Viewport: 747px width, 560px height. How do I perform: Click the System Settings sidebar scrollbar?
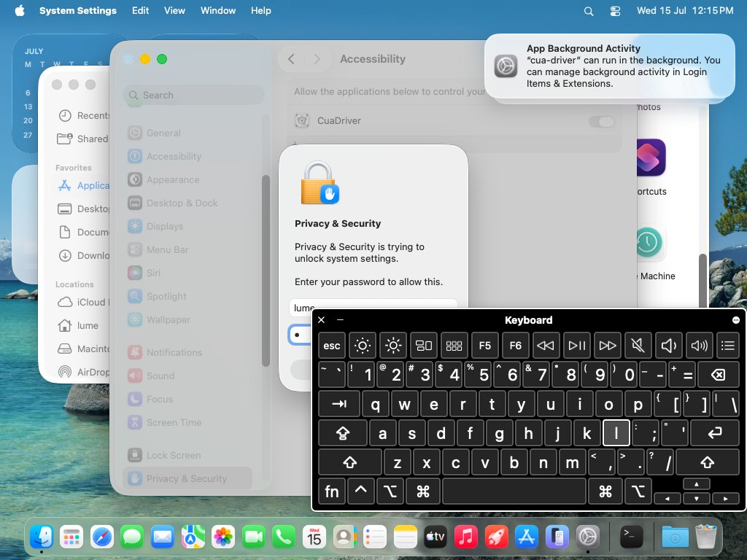point(266,271)
